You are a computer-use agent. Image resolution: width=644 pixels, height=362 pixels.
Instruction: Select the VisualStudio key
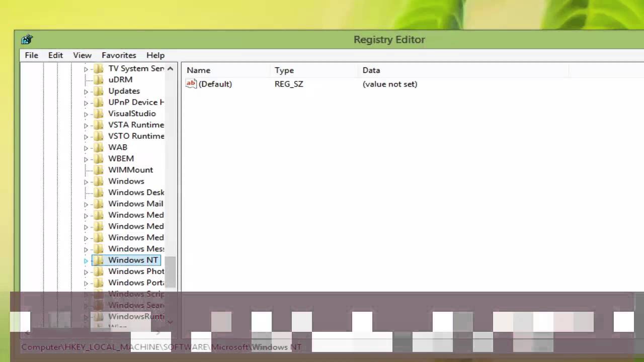pos(132,114)
